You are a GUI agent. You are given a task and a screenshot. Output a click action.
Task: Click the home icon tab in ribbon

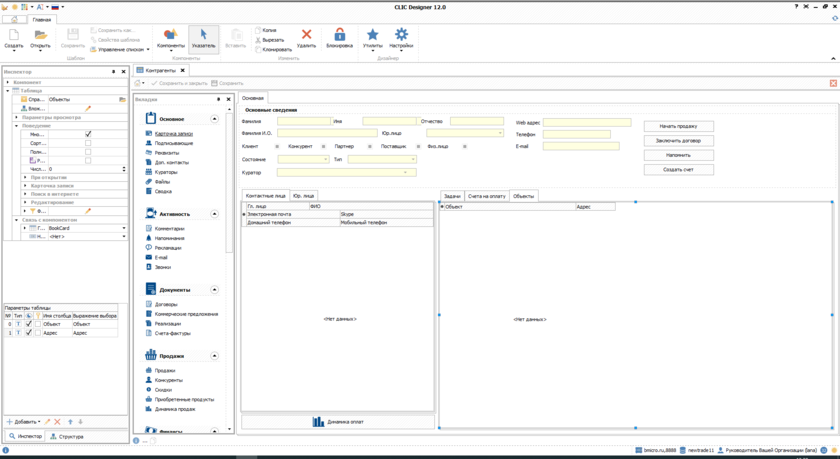click(x=14, y=20)
